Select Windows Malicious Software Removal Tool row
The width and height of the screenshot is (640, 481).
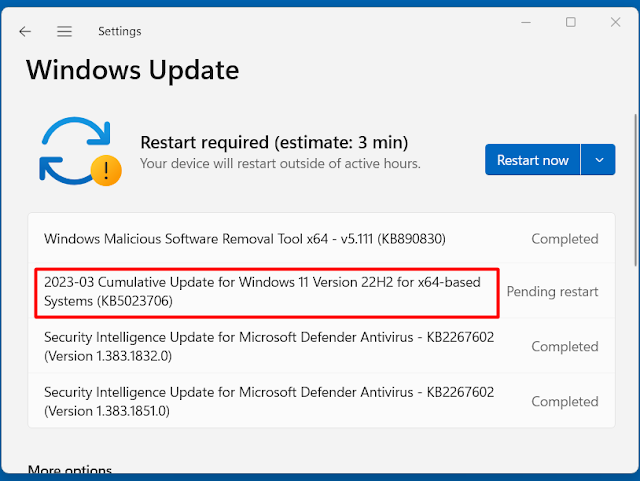[x=321, y=238]
